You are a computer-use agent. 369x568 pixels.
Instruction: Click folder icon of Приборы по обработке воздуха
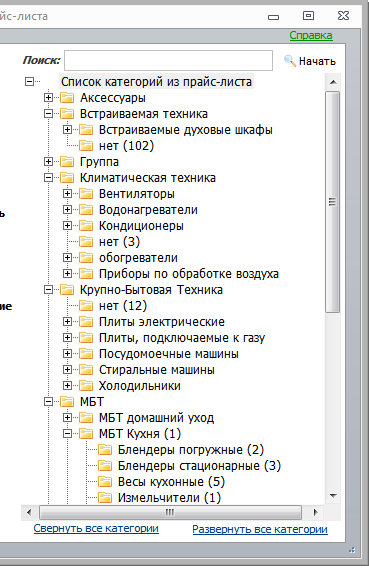(86, 273)
